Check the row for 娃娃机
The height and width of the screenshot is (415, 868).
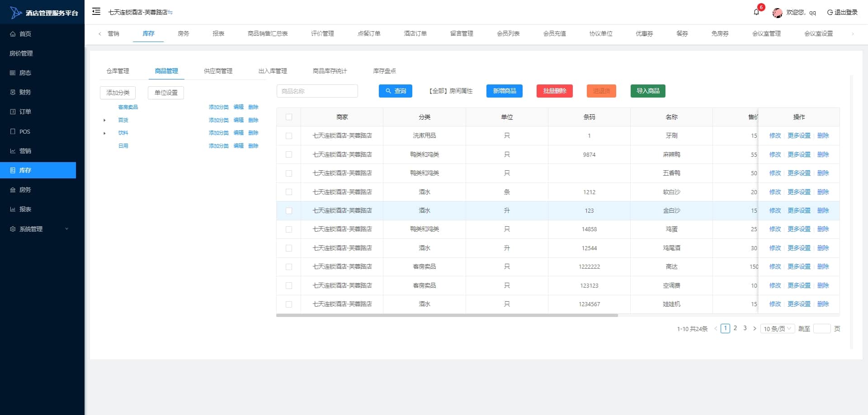point(289,304)
